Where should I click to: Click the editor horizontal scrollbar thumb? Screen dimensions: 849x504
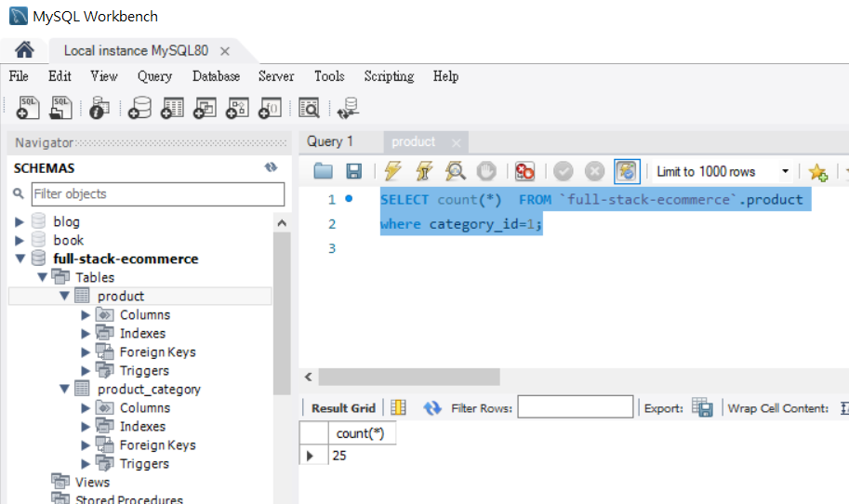[x=409, y=377]
